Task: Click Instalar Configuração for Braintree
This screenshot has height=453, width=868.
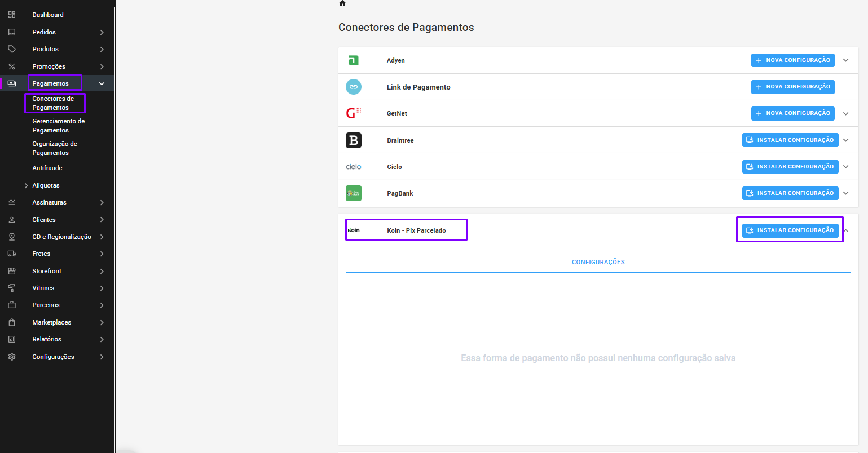Action: coord(790,140)
